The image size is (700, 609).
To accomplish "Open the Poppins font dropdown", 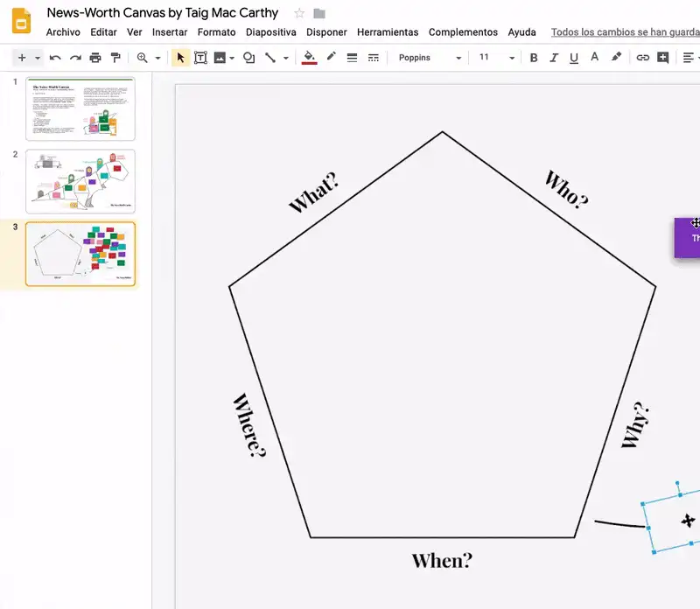I will [x=429, y=58].
